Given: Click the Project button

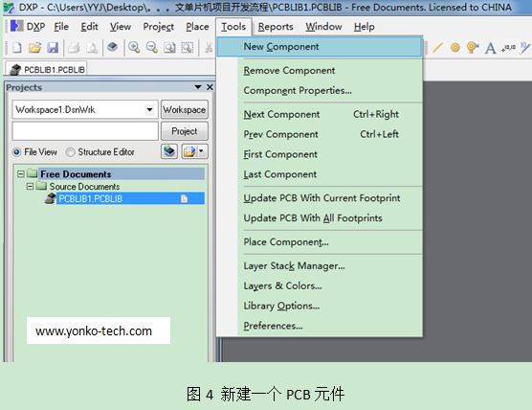Looking at the screenshot, I should pyautogui.click(x=185, y=131).
